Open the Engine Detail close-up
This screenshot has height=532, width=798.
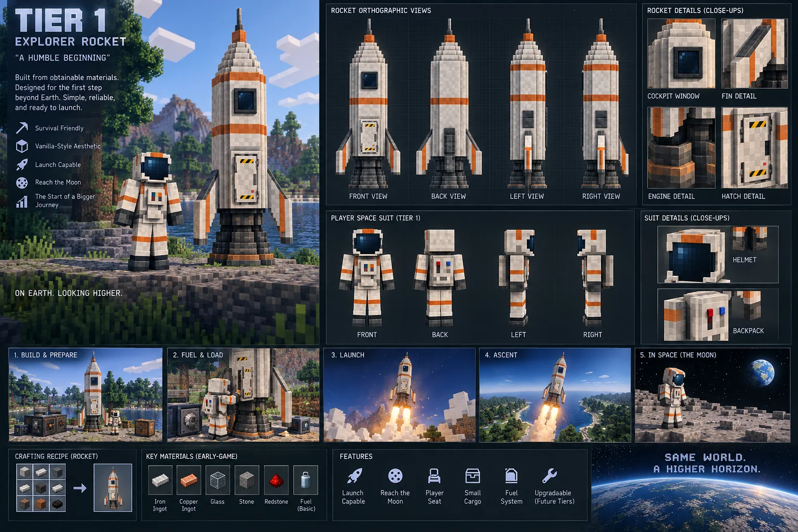[x=681, y=148]
